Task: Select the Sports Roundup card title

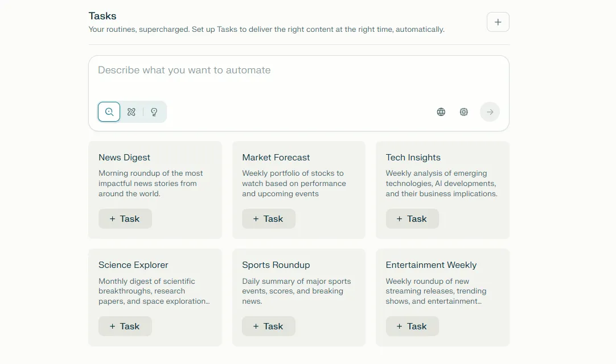Action: coord(276,265)
